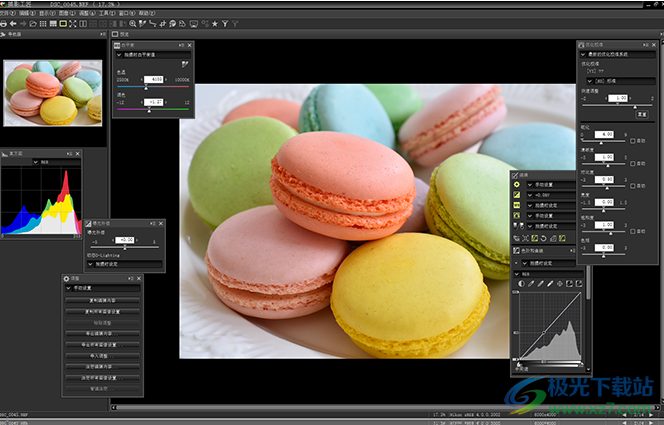Click the tint purple-green slider handle

149,110
